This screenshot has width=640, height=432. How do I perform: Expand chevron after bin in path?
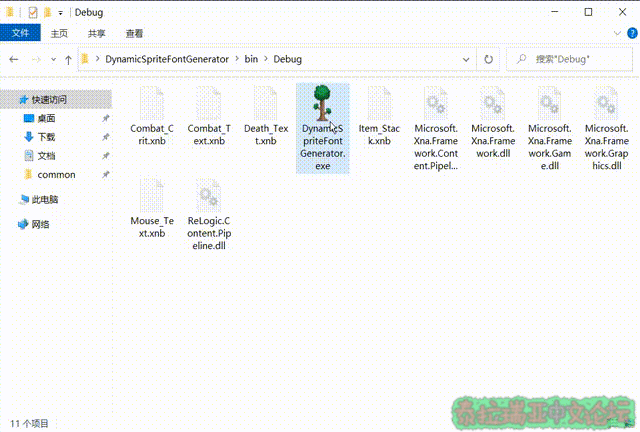click(266, 59)
